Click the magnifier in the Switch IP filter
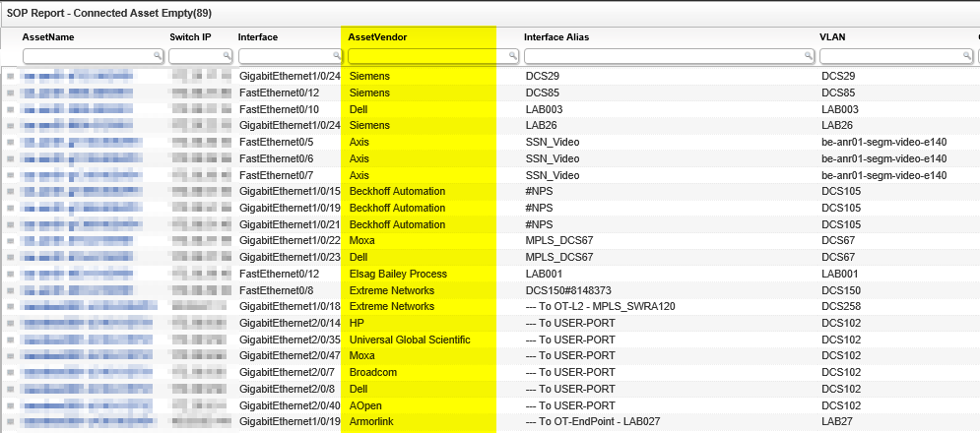This screenshot has width=980, height=433. 224,56
